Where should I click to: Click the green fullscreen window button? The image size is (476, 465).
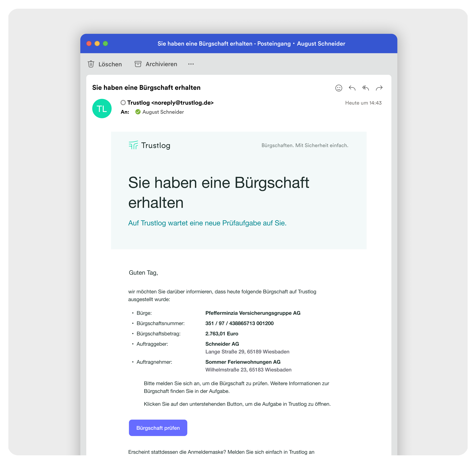[x=105, y=43]
